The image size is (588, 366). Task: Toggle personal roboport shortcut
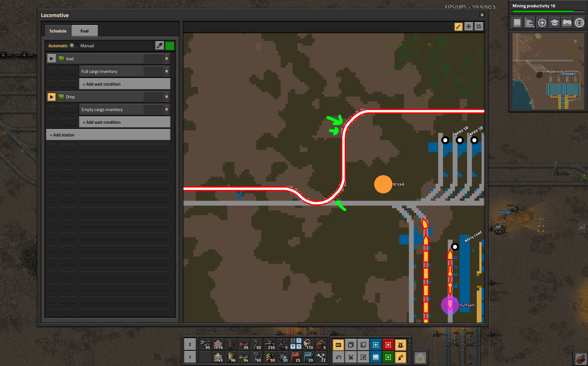tap(401, 345)
